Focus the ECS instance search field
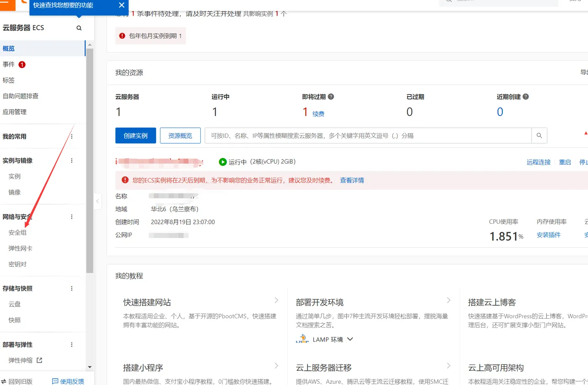The image size is (588, 385). tap(368, 136)
